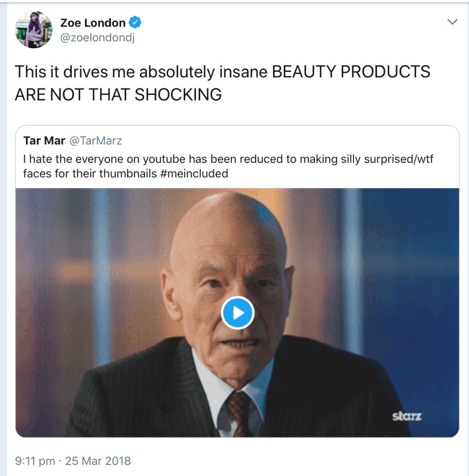Click the blue verified badge
The image size is (469, 476).
135,22
